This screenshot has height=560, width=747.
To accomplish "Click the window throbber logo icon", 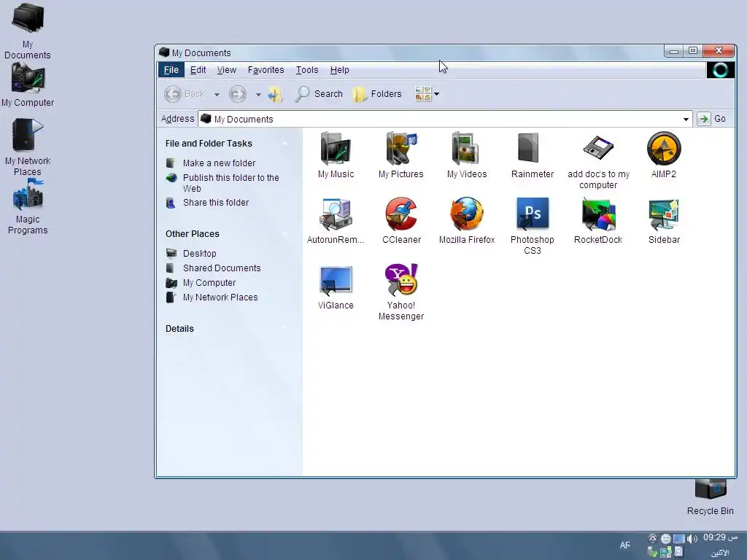I will point(720,70).
